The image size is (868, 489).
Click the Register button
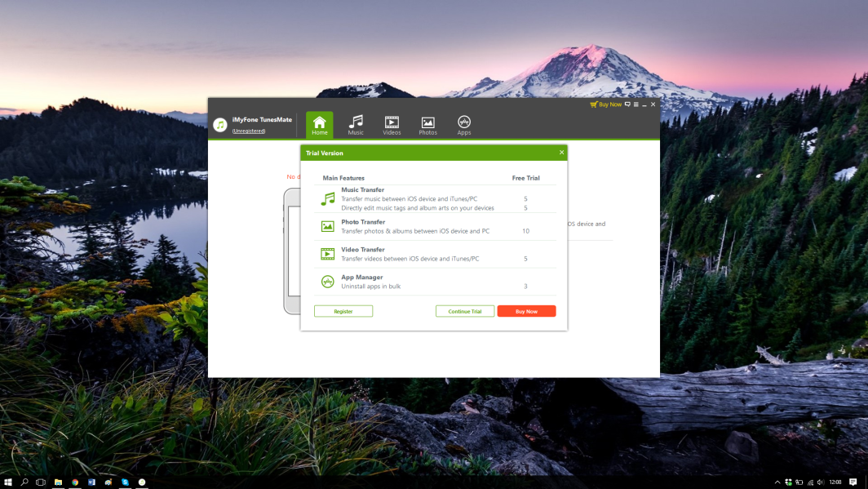343,311
